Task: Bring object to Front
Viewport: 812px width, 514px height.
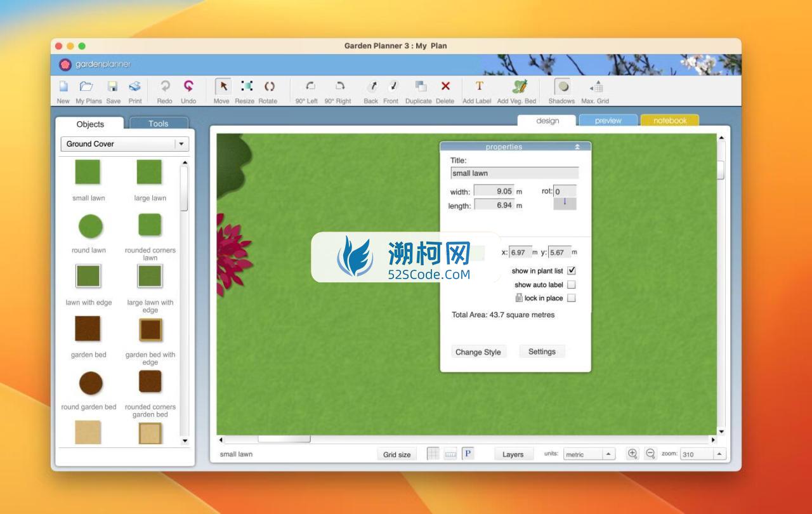Action: coord(393,86)
